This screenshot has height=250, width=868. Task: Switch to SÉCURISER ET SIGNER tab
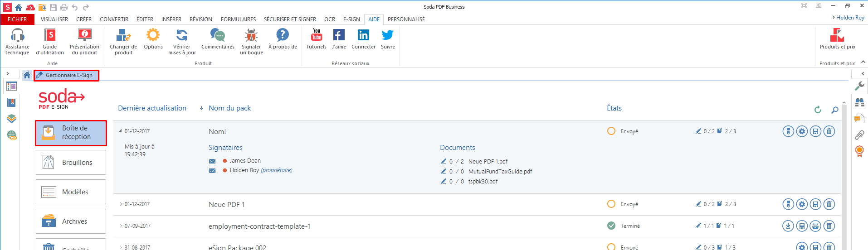tap(290, 19)
